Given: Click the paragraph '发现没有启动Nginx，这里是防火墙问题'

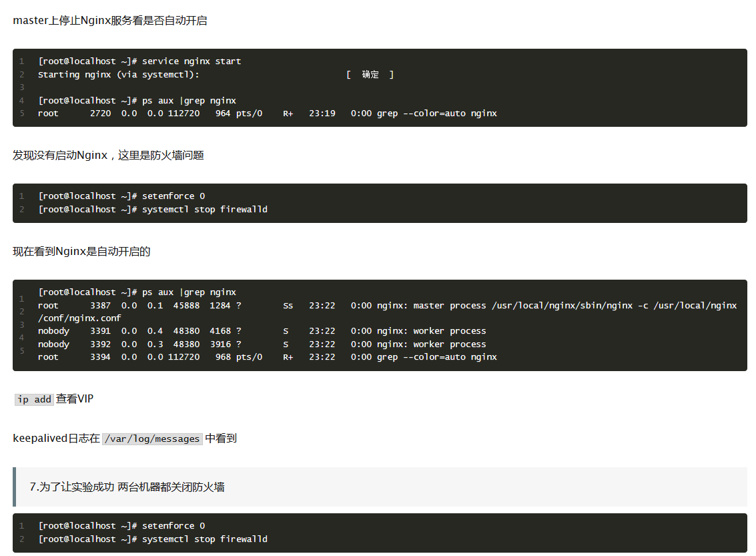Looking at the screenshot, I should tap(108, 156).
